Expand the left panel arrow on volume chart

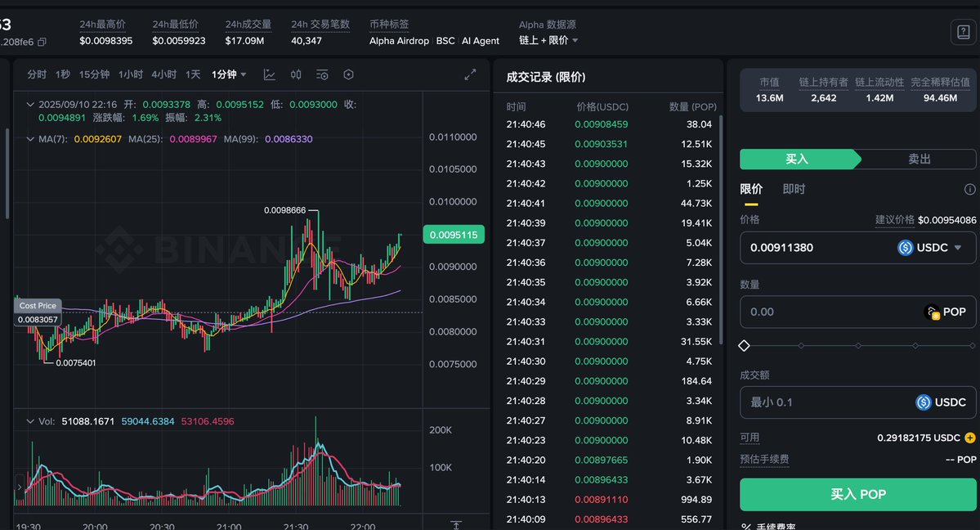20,486
